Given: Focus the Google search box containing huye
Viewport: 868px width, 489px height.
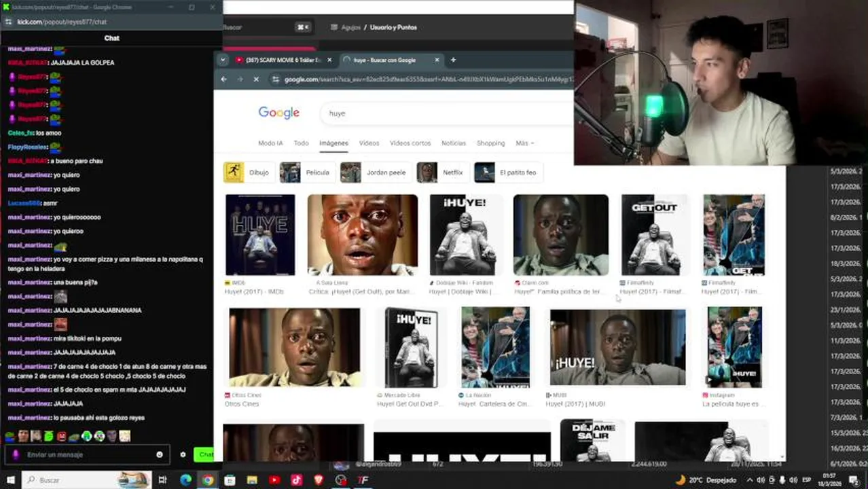Looking at the screenshot, I should tap(448, 113).
